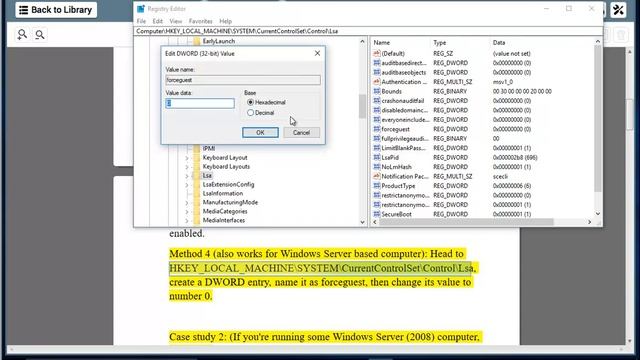Click the Value data input field

tap(200, 103)
